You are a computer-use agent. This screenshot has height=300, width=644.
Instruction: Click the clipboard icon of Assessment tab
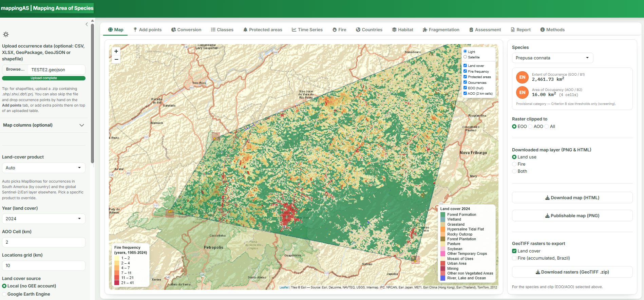coord(471,30)
